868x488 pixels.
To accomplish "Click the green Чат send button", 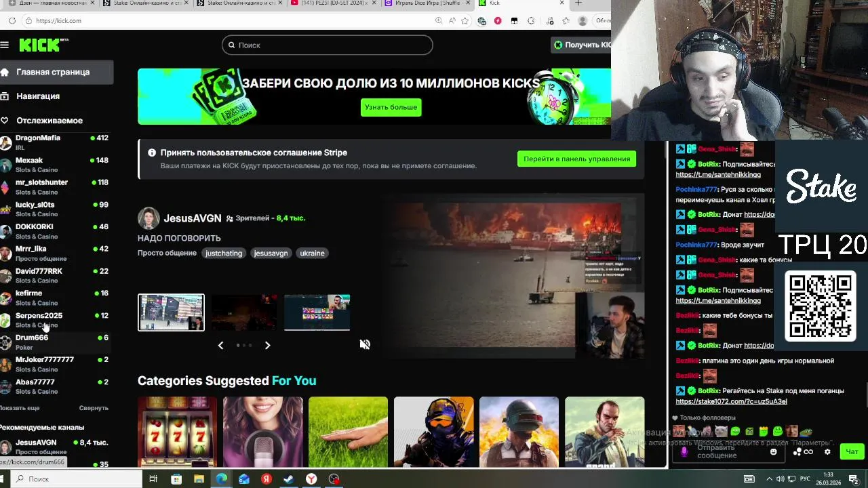I will pyautogui.click(x=852, y=451).
